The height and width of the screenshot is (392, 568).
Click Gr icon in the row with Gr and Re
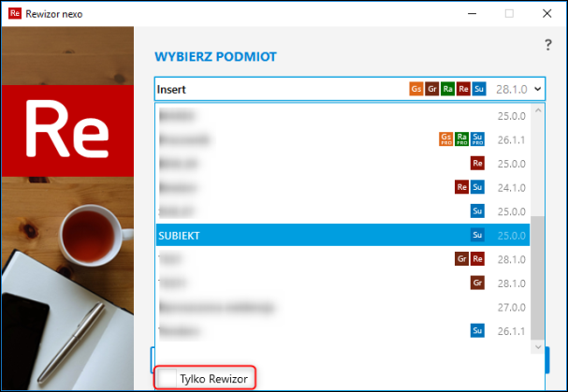coord(461,258)
